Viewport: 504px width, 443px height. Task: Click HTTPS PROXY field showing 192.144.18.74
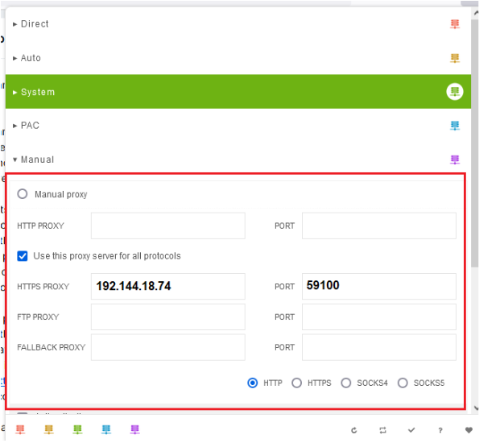(x=168, y=287)
